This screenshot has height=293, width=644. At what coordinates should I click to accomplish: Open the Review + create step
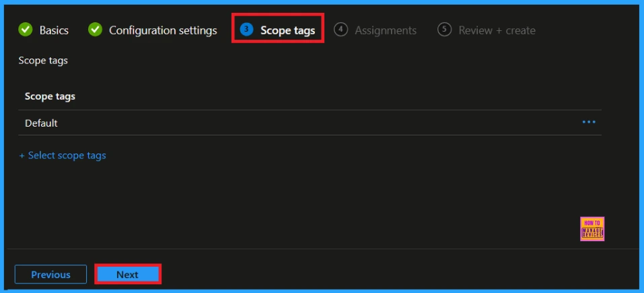point(497,30)
